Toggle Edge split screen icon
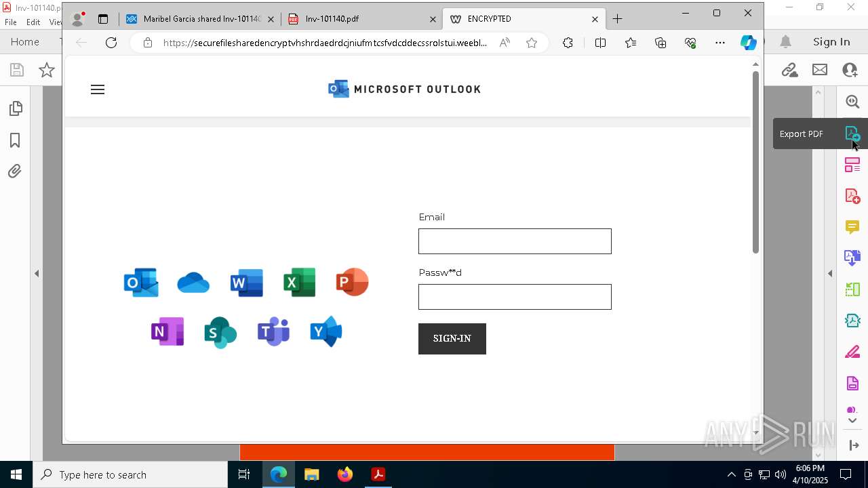The image size is (868, 488). [x=600, y=43]
